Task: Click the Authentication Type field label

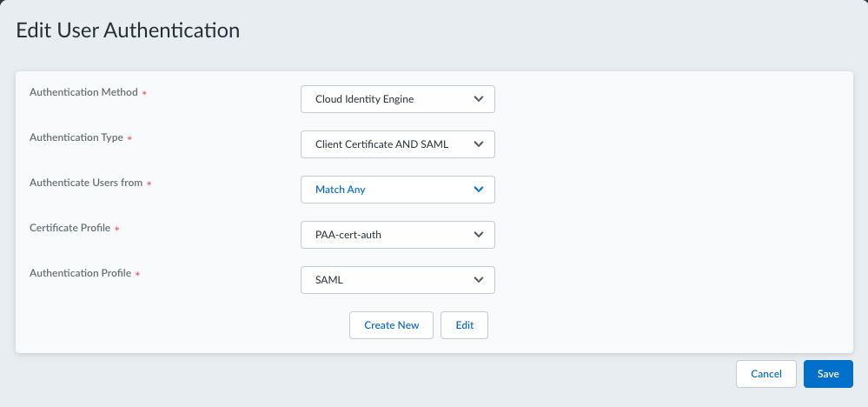Action: pyautogui.click(x=76, y=137)
